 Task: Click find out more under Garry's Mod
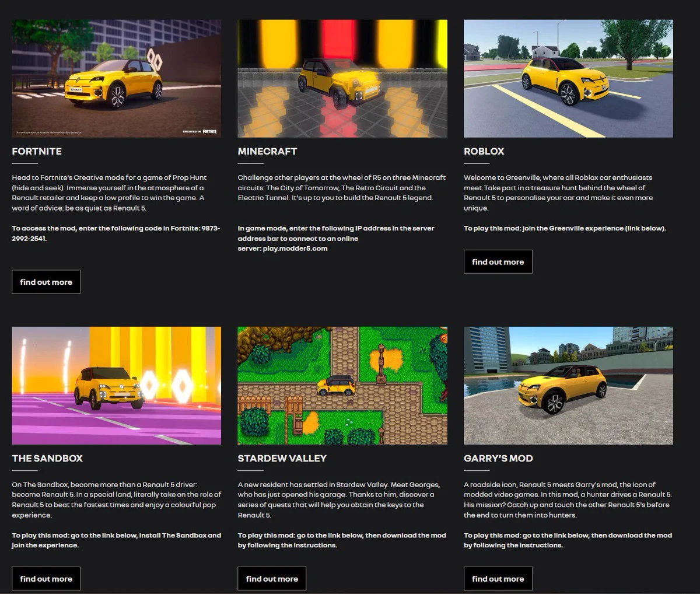pos(498,579)
